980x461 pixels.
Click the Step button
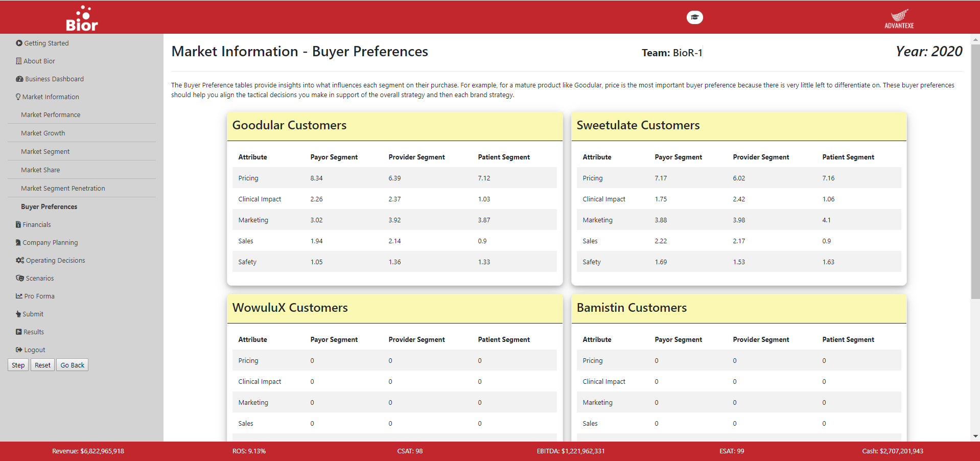pos(18,365)
